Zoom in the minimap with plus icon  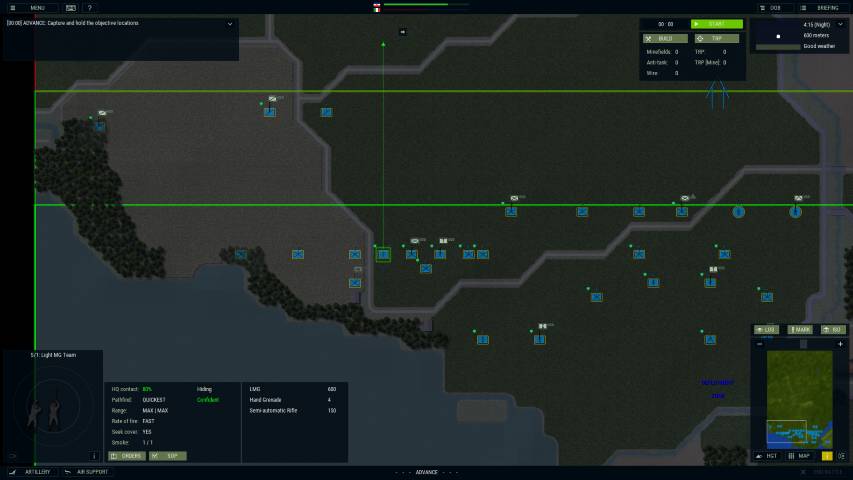point(840,344)
